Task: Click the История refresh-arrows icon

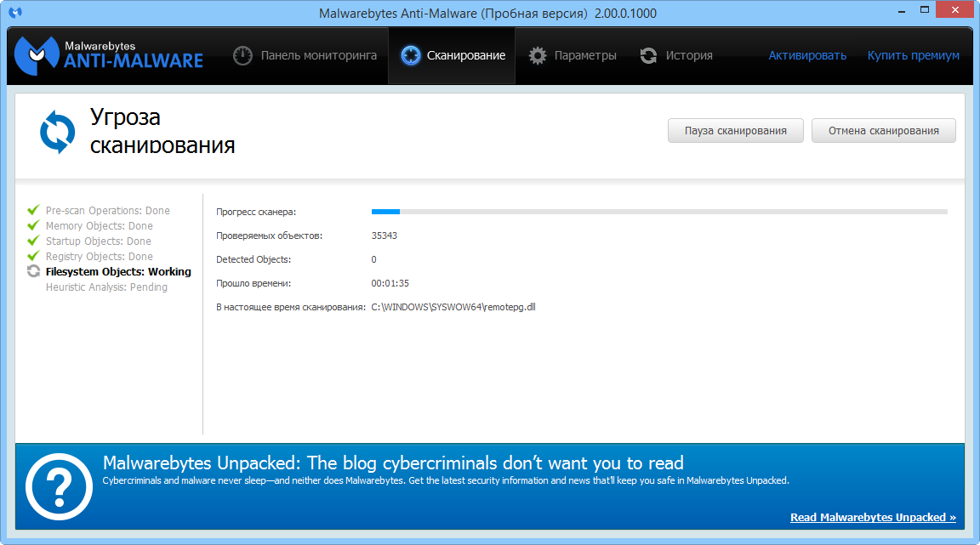Action: [649, 54]
